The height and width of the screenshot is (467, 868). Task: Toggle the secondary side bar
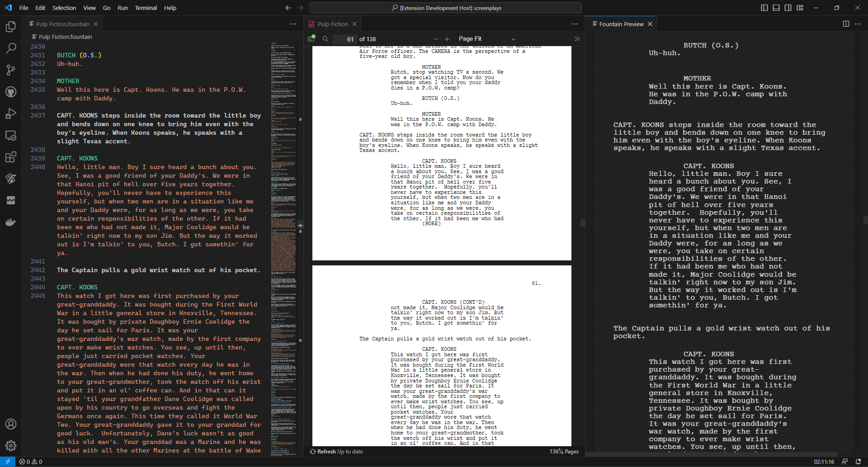(788, 8)
